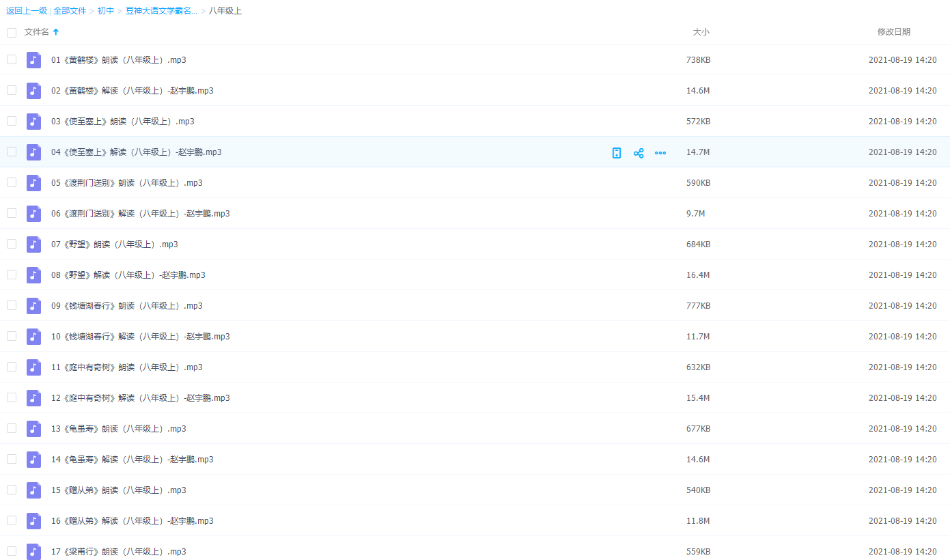
Task: Select checkbox for 05《渡荆门送别》朗读 file
Action: pos(12,182)
